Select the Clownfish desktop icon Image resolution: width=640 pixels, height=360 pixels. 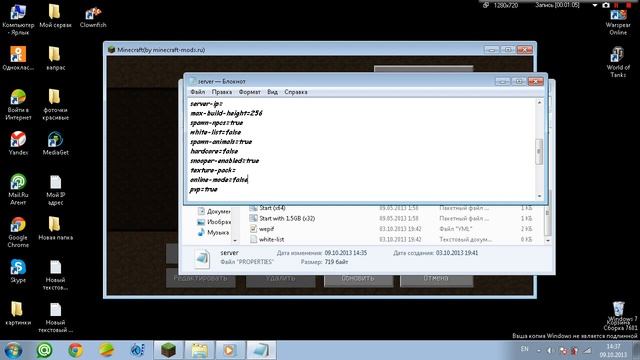coord(93,17)
